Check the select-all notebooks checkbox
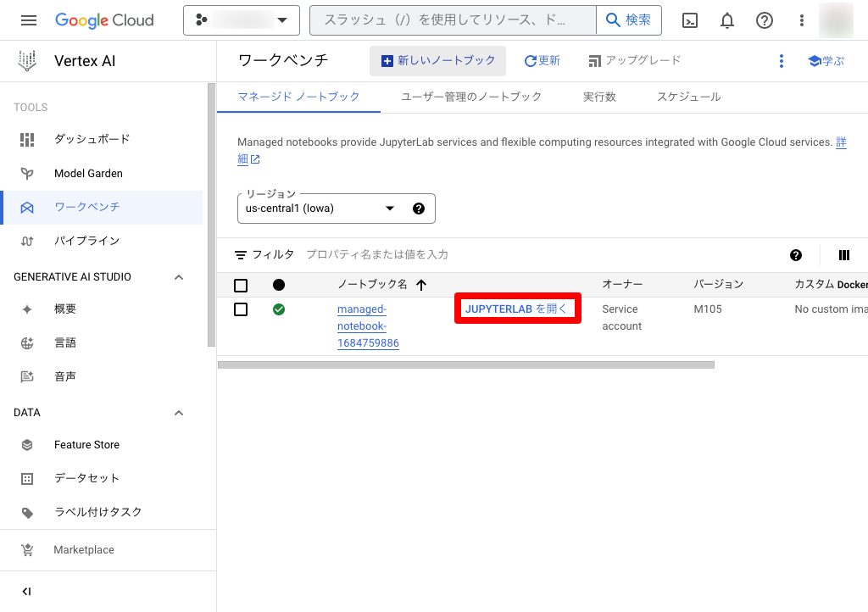868x612 pixels. tap(241, 285)
